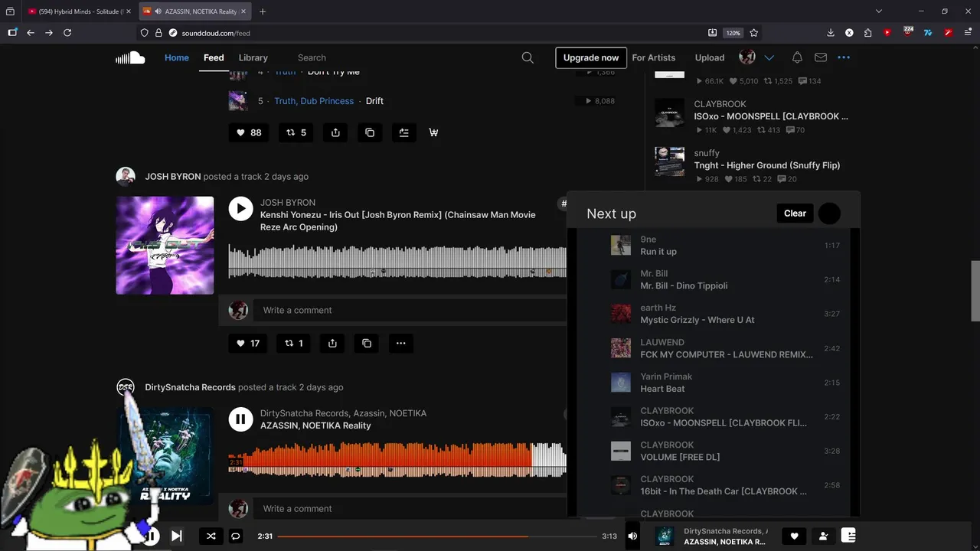Open DirtySnatcha Records profile link in post header
The width and height of the screenshot is (980, 551).
click(x=190, y=387)
